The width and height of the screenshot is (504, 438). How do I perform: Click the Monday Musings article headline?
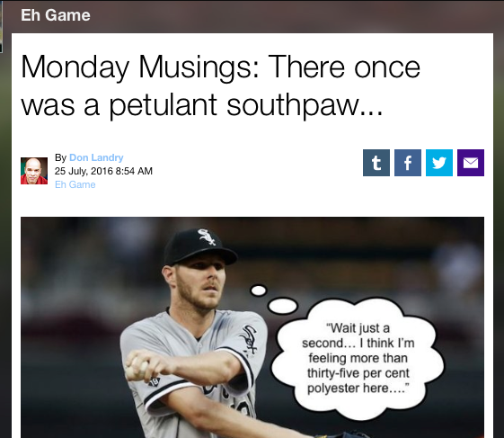click(220, 85)
